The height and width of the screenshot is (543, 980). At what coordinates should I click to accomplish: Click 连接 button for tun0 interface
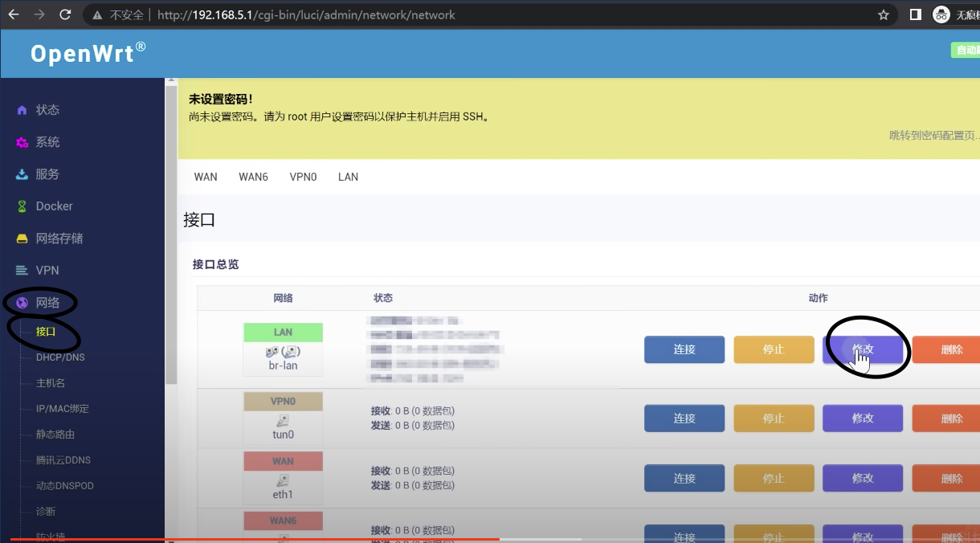click(684, 418)
